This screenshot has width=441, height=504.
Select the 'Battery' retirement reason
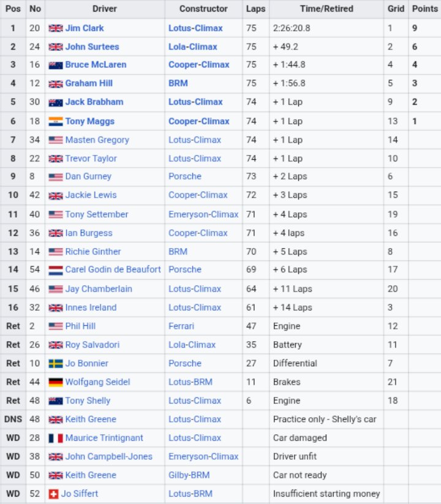[287, 345]
